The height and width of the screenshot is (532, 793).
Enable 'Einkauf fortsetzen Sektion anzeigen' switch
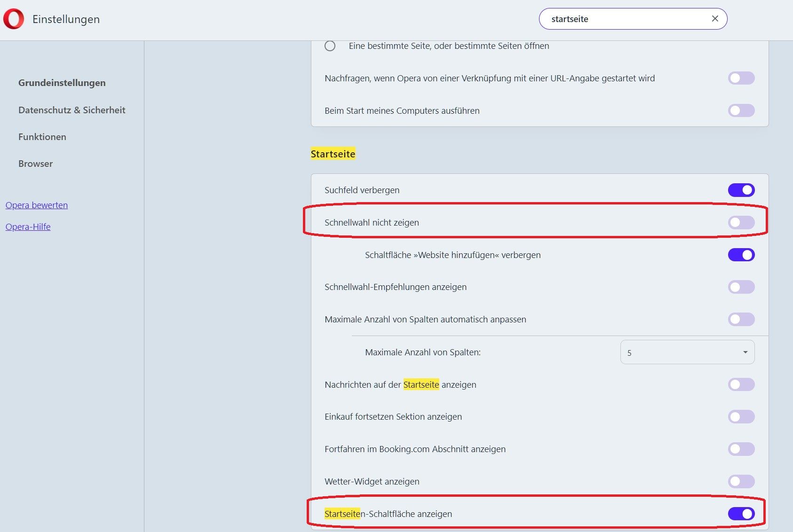tap(741, 416)
